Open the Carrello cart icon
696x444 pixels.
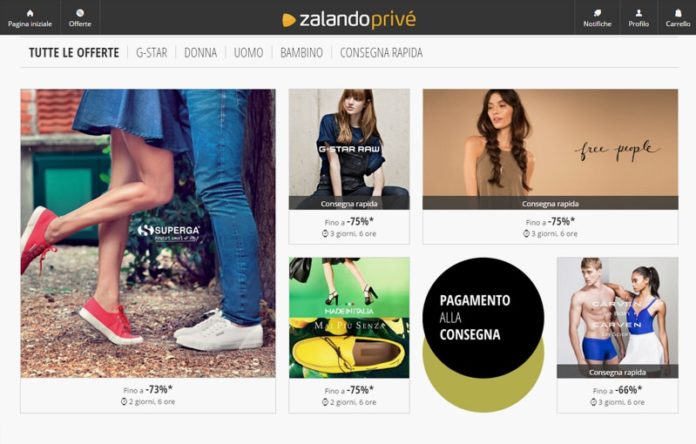[678, 13]
